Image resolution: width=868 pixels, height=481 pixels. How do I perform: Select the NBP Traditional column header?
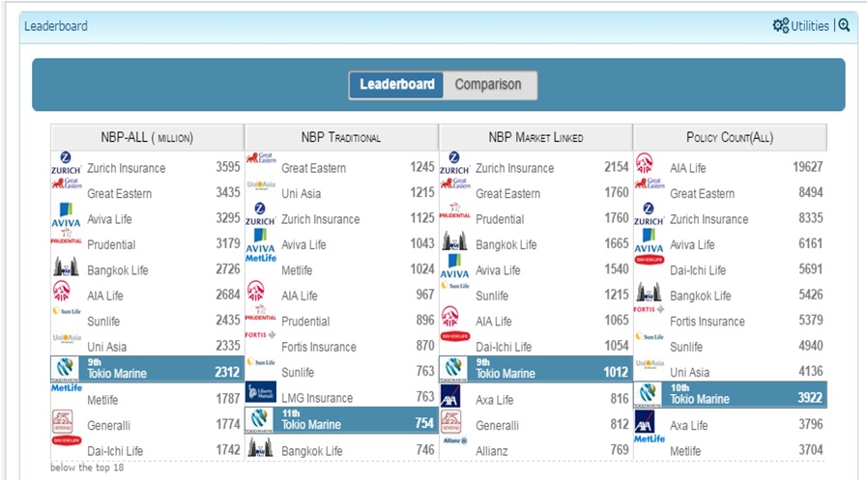[x=341, y=137]
